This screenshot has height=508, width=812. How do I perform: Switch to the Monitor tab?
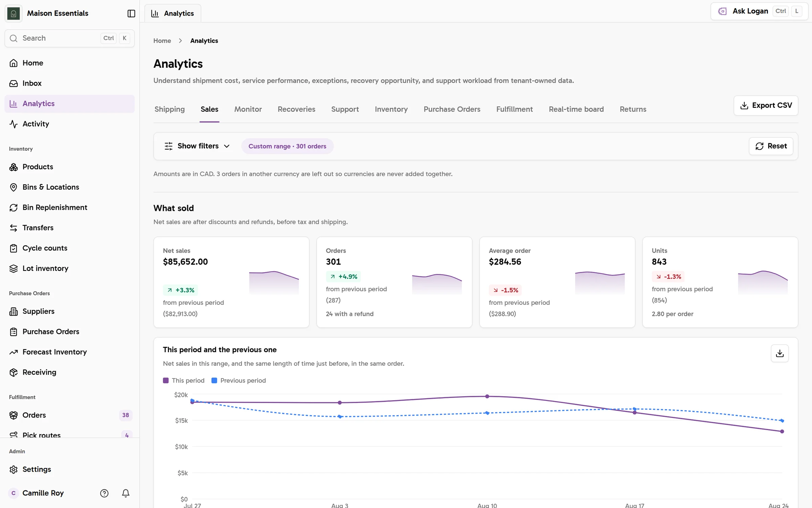[248, 109]
